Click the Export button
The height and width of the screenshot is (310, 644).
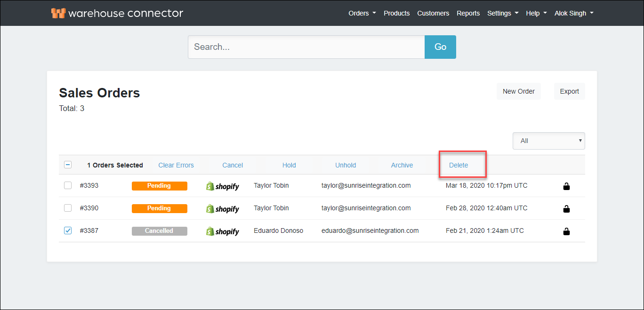pyautogui.click(x=569, y=91)
